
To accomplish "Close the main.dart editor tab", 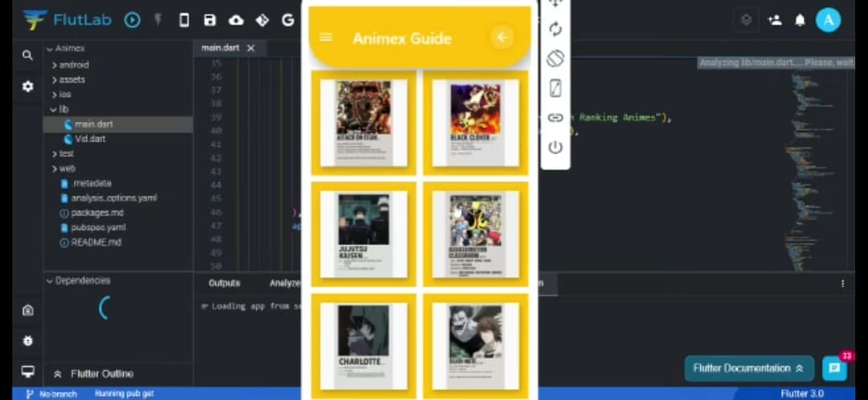I will coord(251,48).
